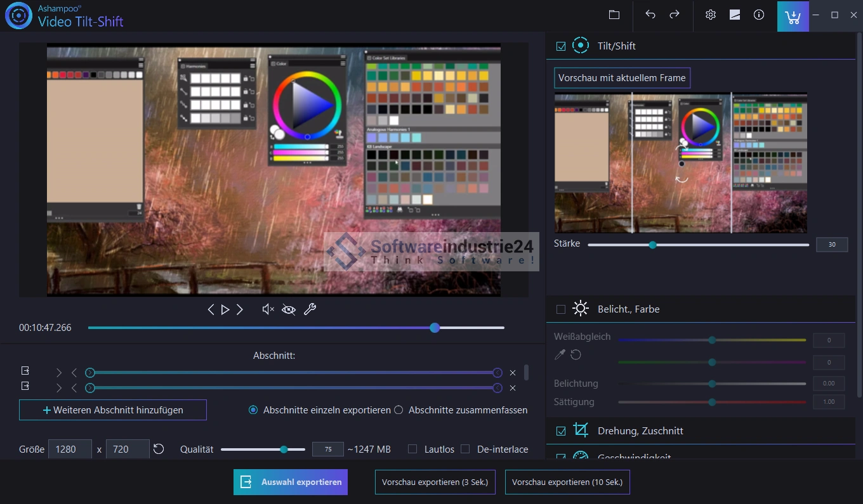Click the Stärke slider handle
Image resolution: width=863 pixels, height=504 pixels.
[652, 245]
